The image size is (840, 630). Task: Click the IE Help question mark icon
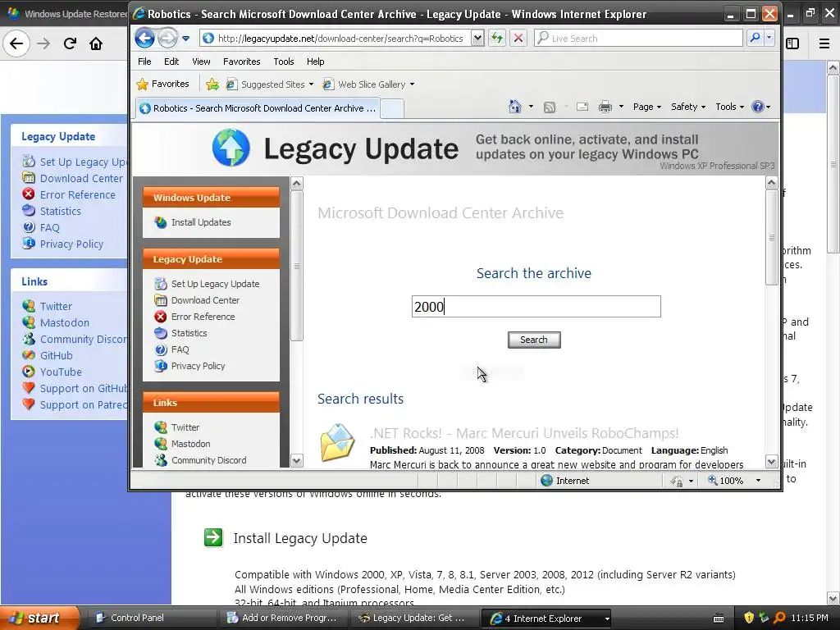pyautogui.click(x=757, y=107)
